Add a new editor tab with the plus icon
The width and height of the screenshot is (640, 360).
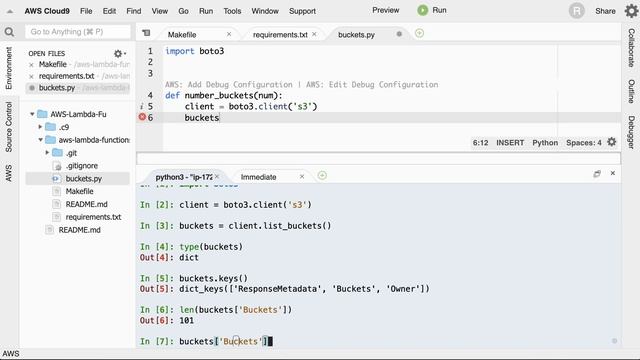419,33
